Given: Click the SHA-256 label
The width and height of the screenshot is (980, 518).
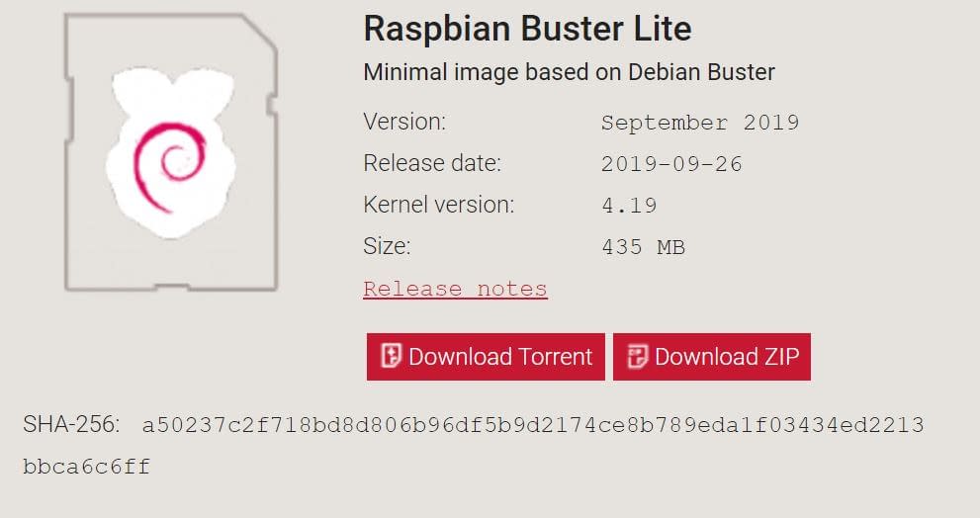Looking at the screenshot, I should pyautogui.click(x=70, y=424).
